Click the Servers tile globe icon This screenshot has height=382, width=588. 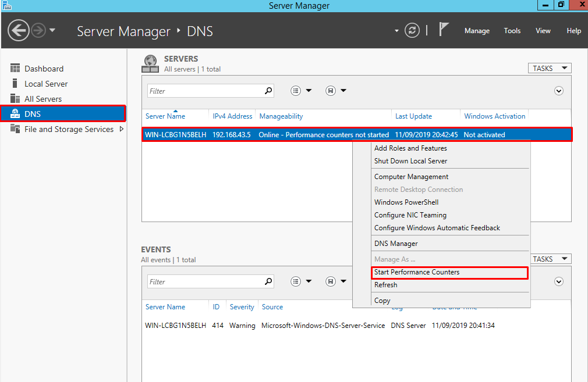(x=150, y=64)
